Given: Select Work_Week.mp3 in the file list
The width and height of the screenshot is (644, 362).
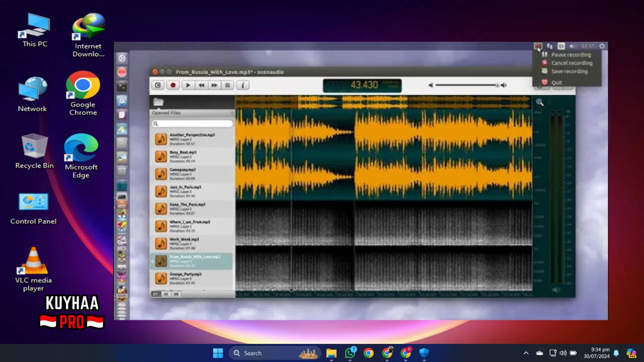Looking at the screenshot, I should [x=192, y=243].
